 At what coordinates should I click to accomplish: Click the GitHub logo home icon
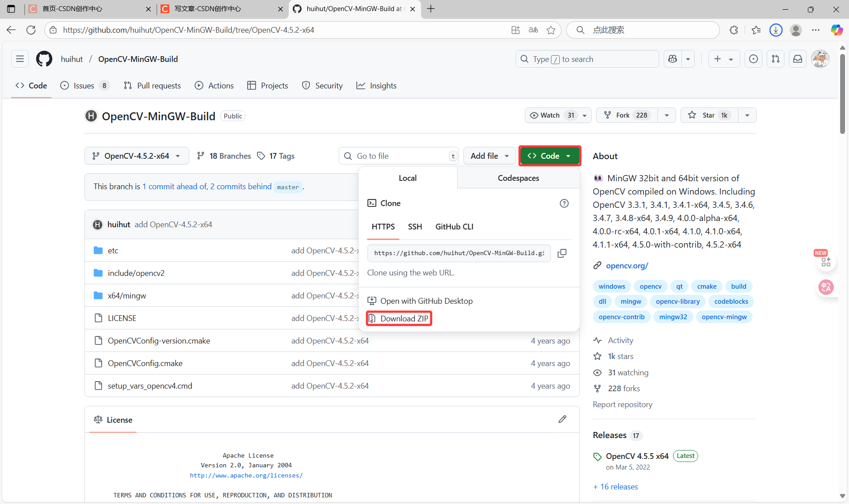click(44, 59)
